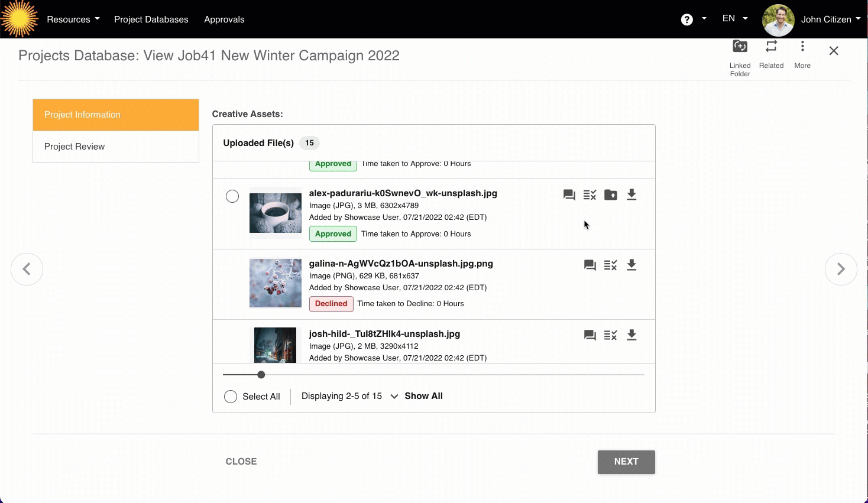Image resolution: width=868 pixels, height=503 pixels.
Task: Click Show All to list all files
Action: 423,396
